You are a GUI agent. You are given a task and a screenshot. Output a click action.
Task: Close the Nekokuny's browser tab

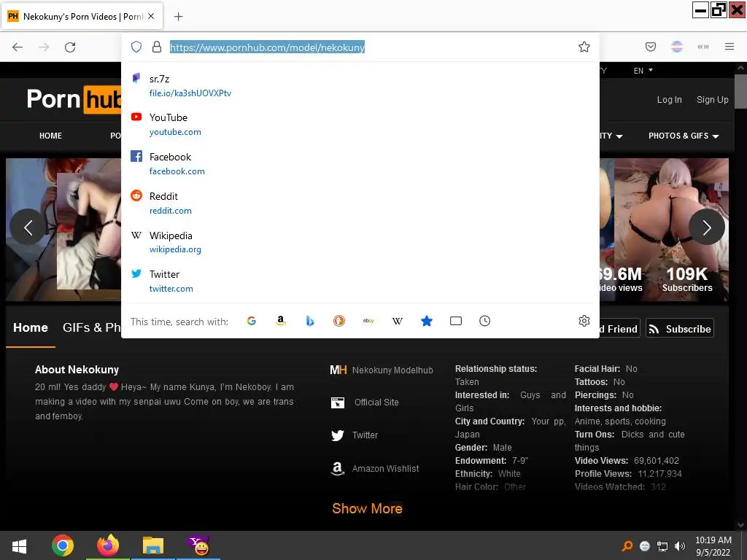(151, 16)
